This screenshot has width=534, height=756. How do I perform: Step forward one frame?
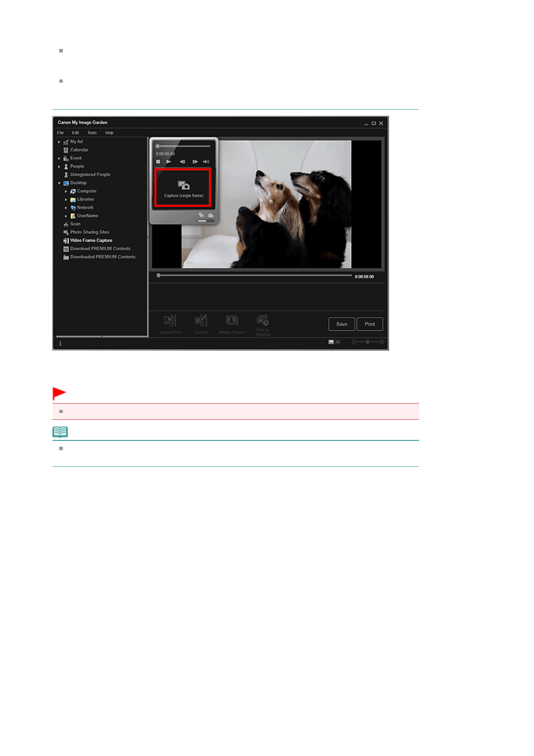(195, 162)
